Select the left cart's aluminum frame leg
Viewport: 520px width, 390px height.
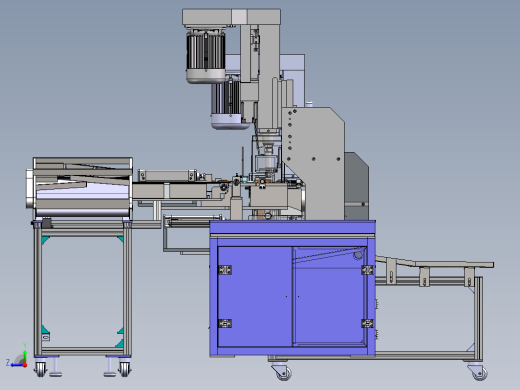pos(38,290)
